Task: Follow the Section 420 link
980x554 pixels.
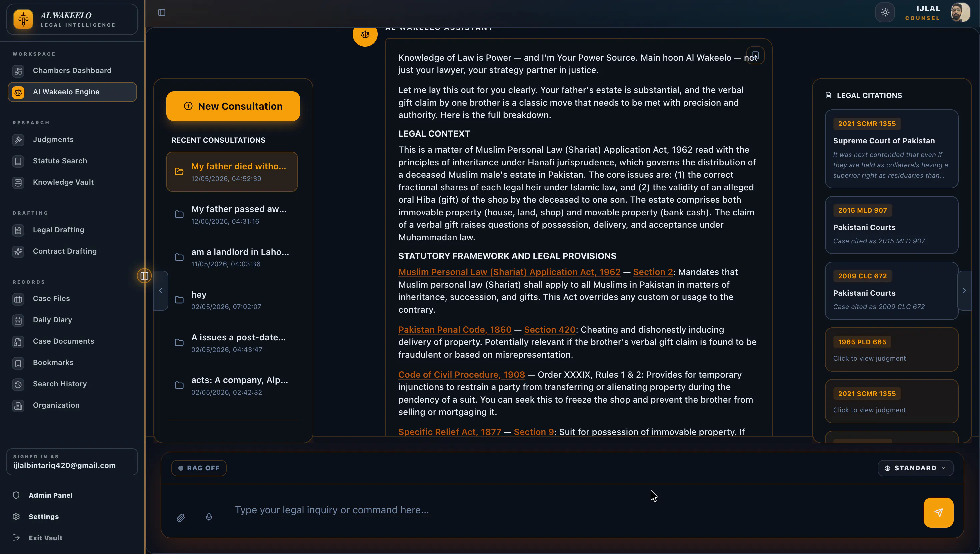Action: coord(550,330)
